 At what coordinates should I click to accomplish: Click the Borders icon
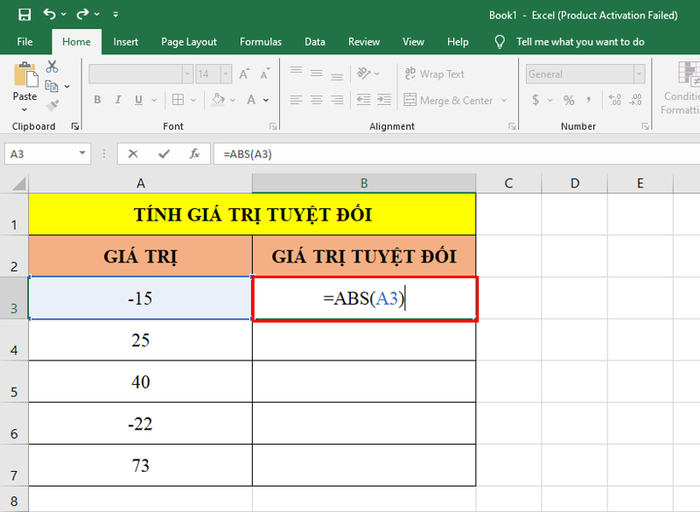click(178, 100)
